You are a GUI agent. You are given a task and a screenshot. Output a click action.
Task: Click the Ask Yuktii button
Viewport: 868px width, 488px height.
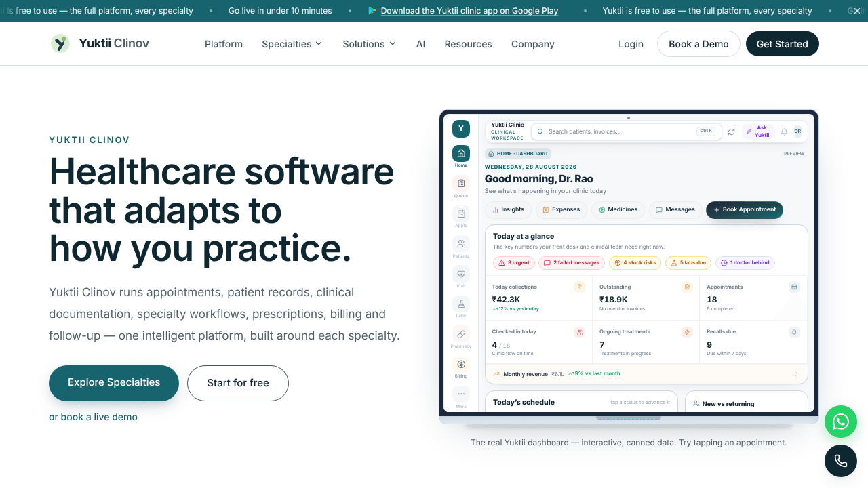[758, 131]
